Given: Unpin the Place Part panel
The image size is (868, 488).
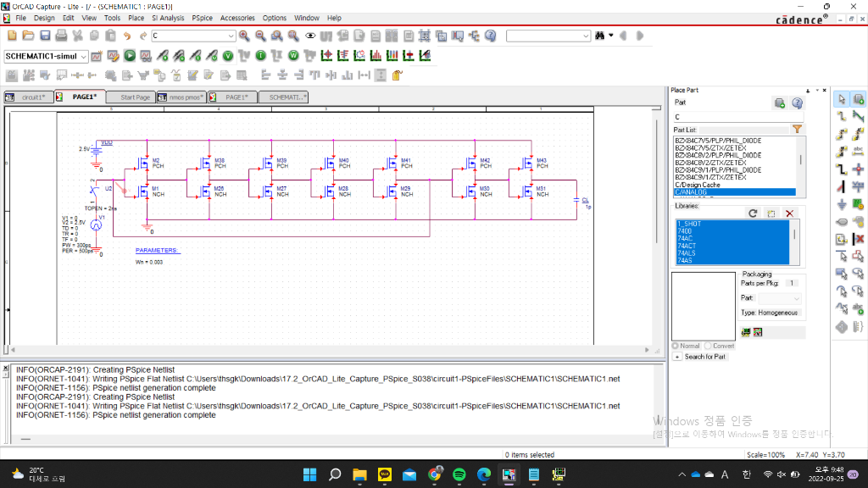Looking at the screenshot, I should pos(808,91).
